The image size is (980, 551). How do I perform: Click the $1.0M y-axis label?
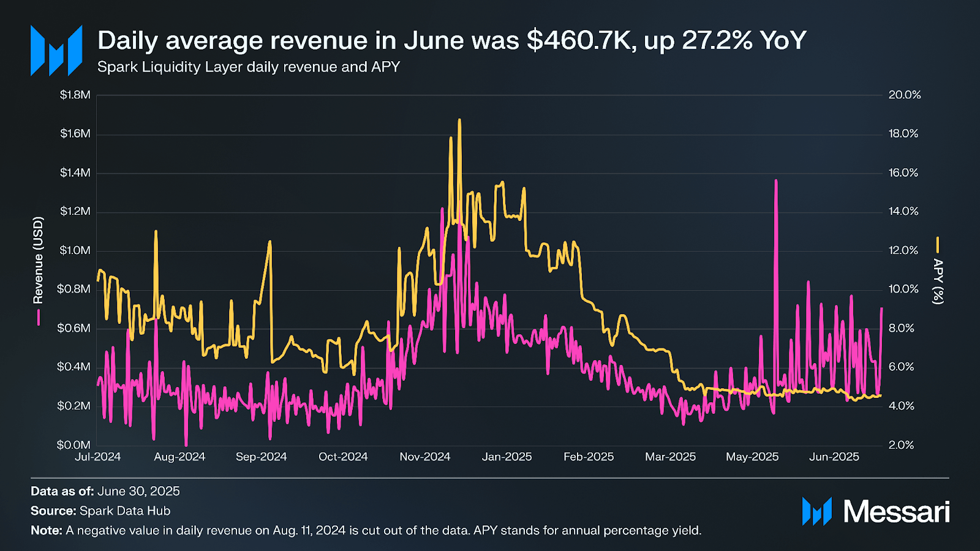(x=75, y=250)
